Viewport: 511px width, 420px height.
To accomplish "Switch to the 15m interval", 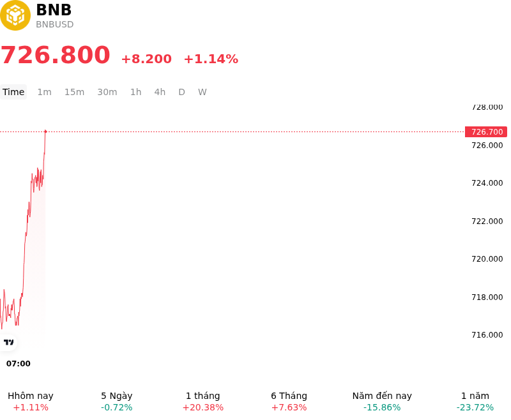I will 74,92.
